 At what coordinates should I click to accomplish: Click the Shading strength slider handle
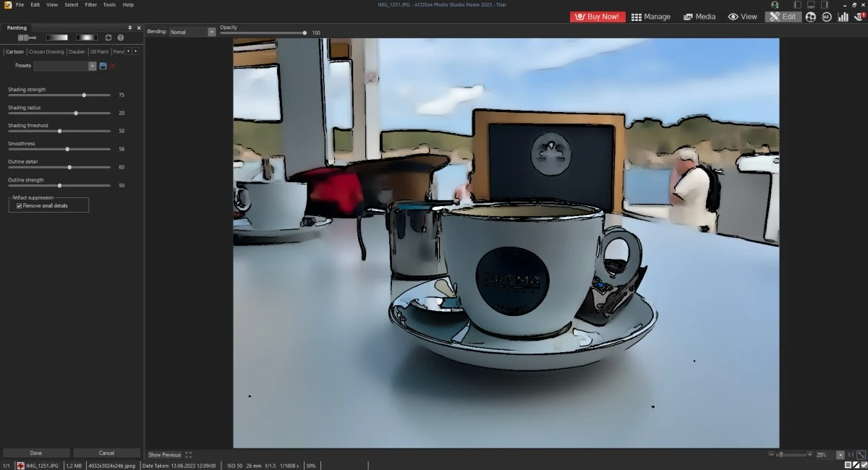(x=84, y=95)
